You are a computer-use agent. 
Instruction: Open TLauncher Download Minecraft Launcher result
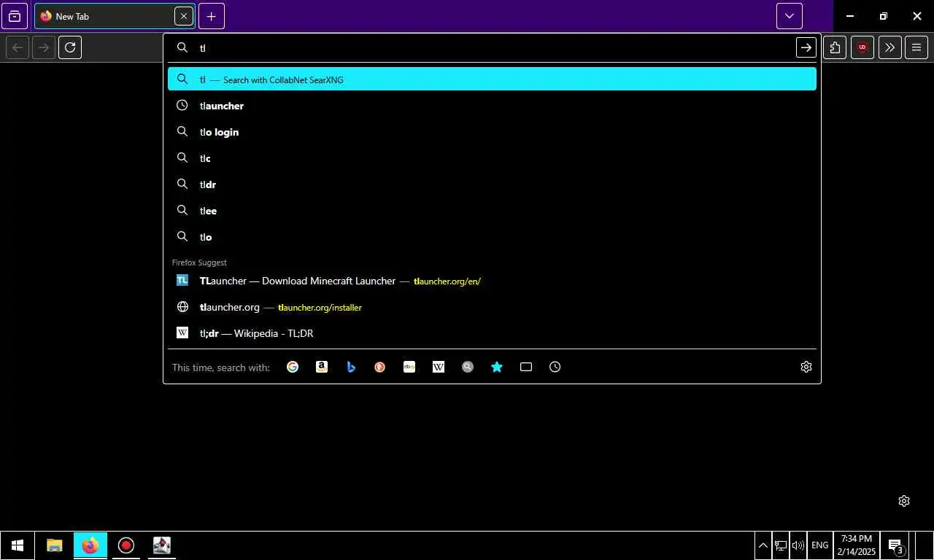492,281
